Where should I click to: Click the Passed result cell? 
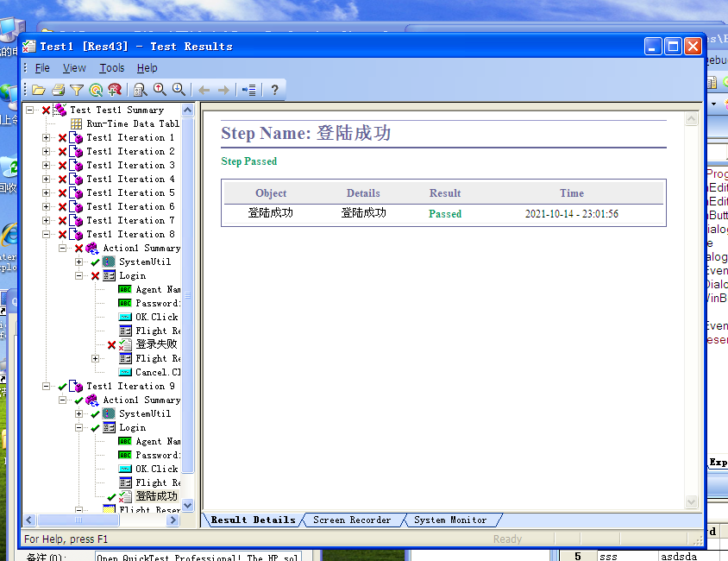445,214
